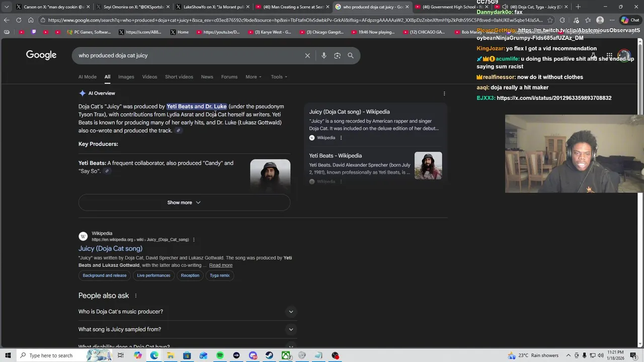Open '19:46 Now playing' bookmark
Screen dimensions: 644x362
373,32
